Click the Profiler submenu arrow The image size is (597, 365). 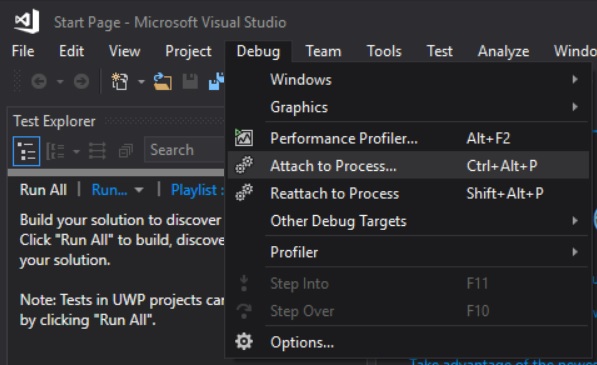point(575,252)
